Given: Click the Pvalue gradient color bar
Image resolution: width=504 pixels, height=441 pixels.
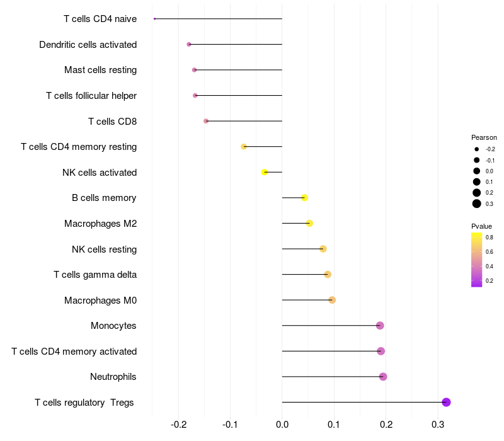Looking at the screenshot, I should [477, 260].
